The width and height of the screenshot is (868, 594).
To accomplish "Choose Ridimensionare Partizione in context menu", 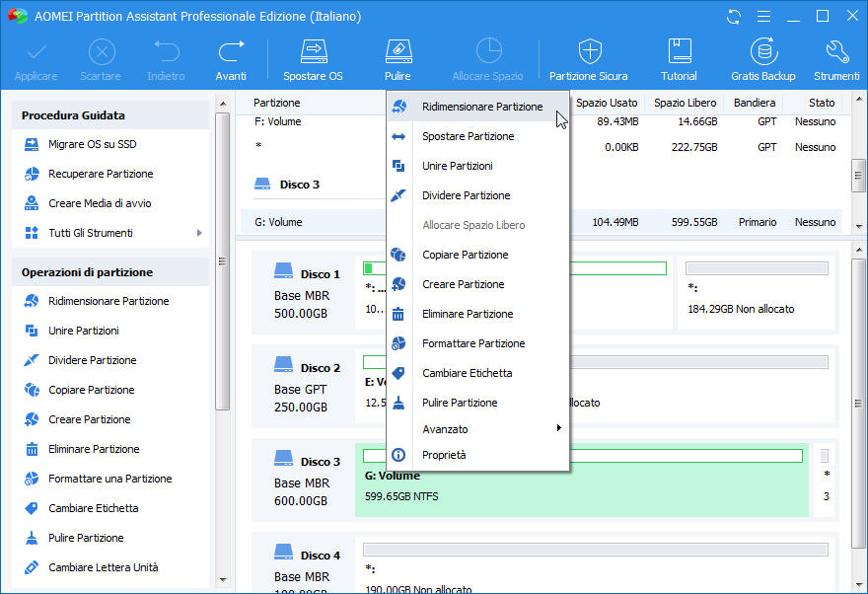I will tap(478, 107).
